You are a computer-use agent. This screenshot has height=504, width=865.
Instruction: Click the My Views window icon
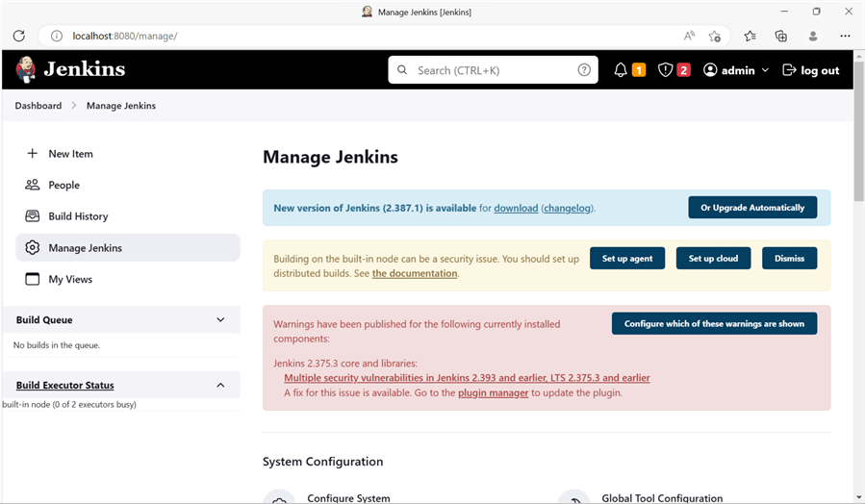(x=33, y=279)
